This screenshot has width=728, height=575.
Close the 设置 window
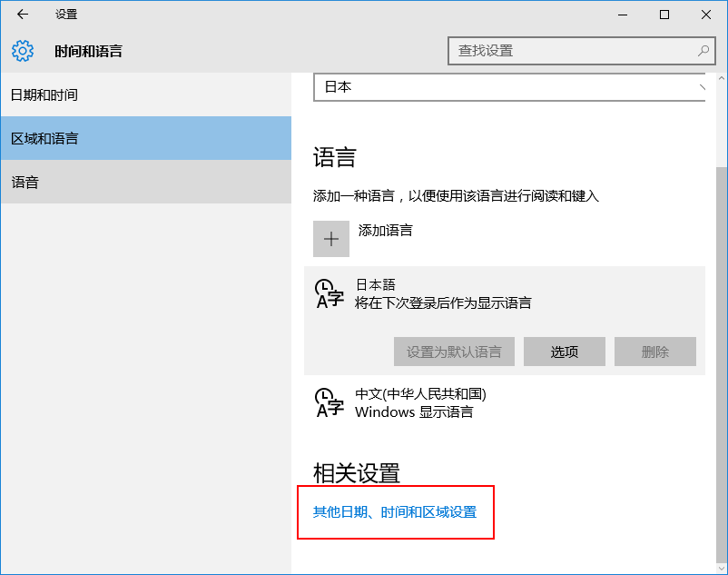(x=706, y=15)
